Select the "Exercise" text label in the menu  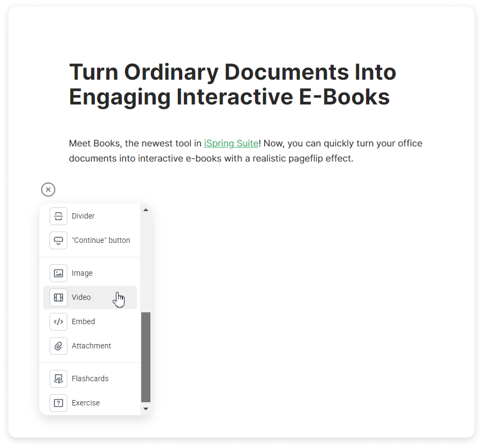coord(86,403)
